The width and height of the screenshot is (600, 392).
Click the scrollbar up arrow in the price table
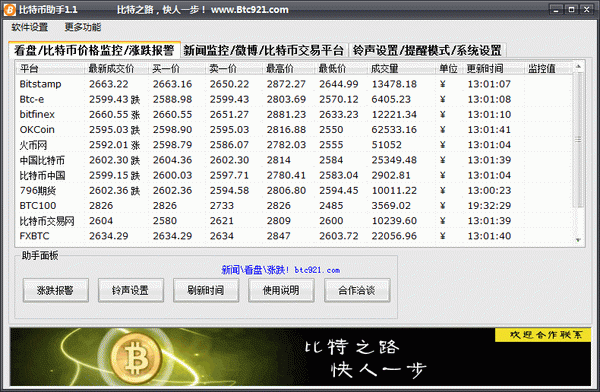tap(578, 67)
